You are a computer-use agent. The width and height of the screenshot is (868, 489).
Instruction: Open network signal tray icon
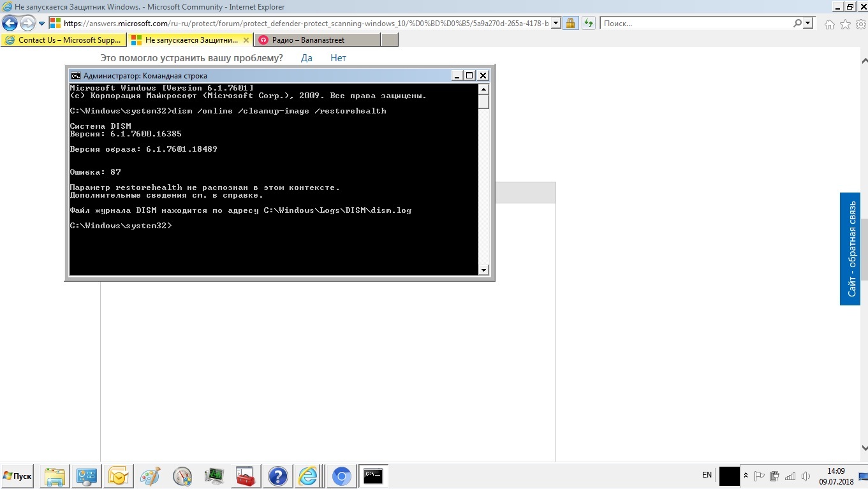(790, 476)
